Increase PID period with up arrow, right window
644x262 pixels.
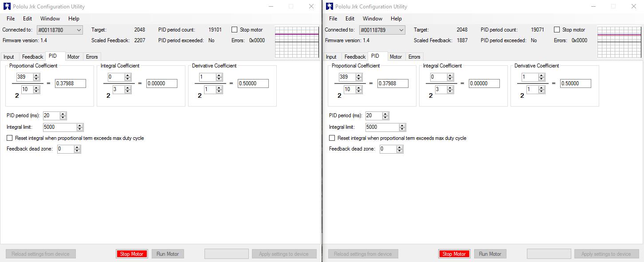(385, 114)
